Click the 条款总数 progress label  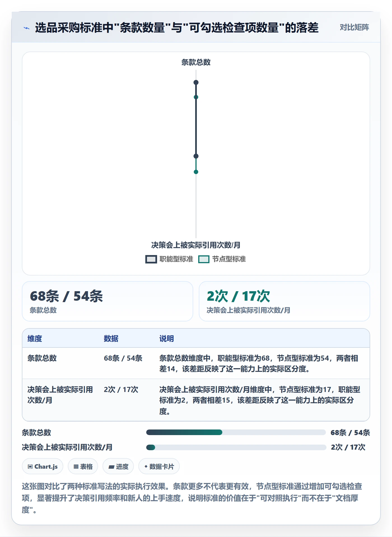[36, 433]
